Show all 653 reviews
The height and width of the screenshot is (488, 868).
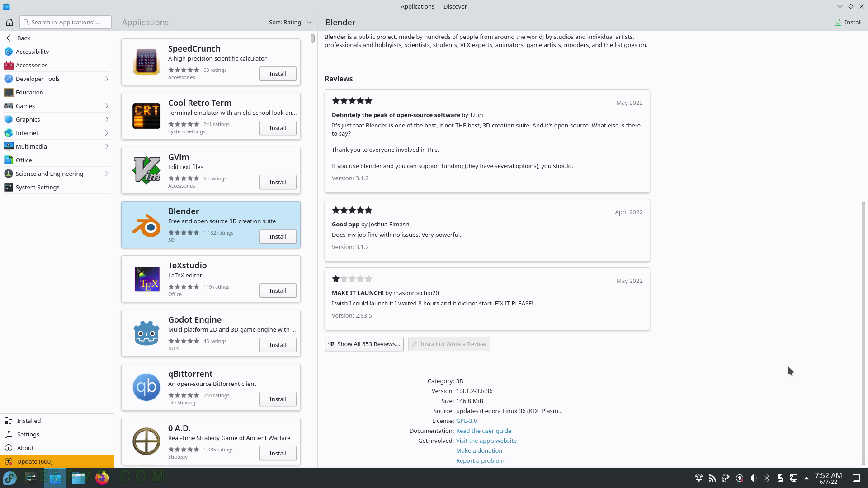(x=364, y=344)
